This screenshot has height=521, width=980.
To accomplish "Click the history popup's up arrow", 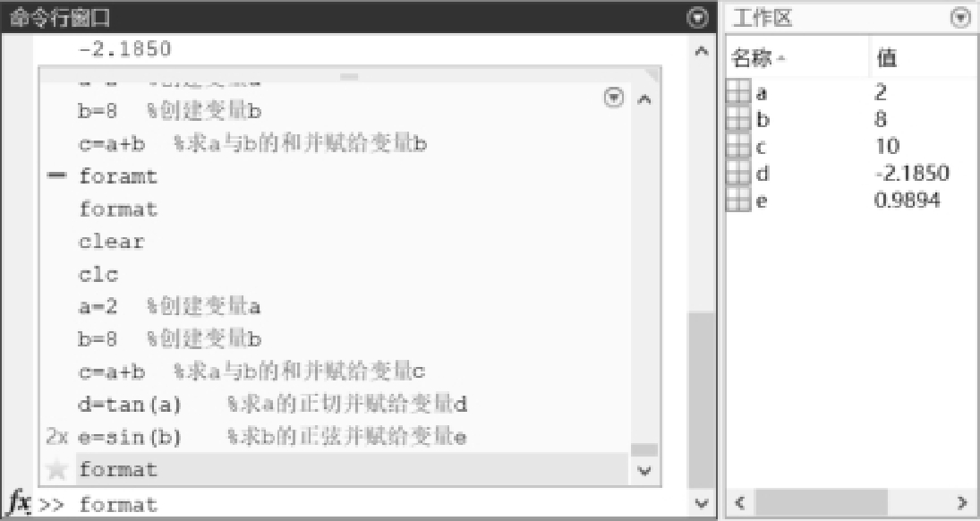I will tap(644, 99).
